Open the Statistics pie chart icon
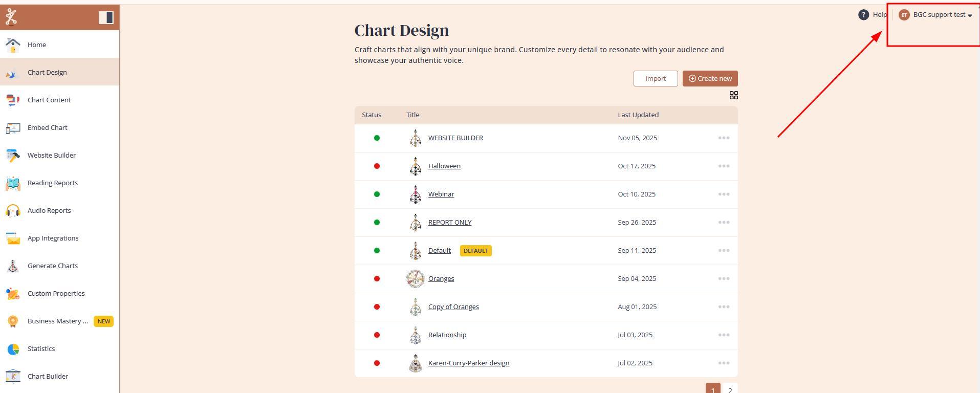The height and width of the screenshot is (393, 980). pyautogui.click(x=13, y=349)
